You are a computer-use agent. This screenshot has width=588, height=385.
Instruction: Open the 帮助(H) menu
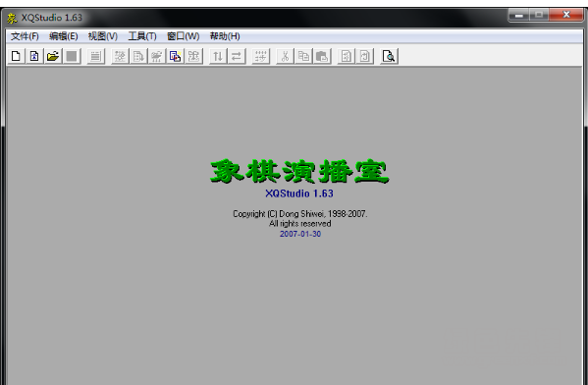[x=225, y=36]
